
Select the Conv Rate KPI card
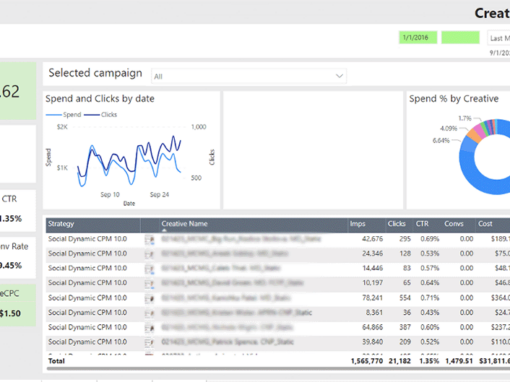(18, 258)
